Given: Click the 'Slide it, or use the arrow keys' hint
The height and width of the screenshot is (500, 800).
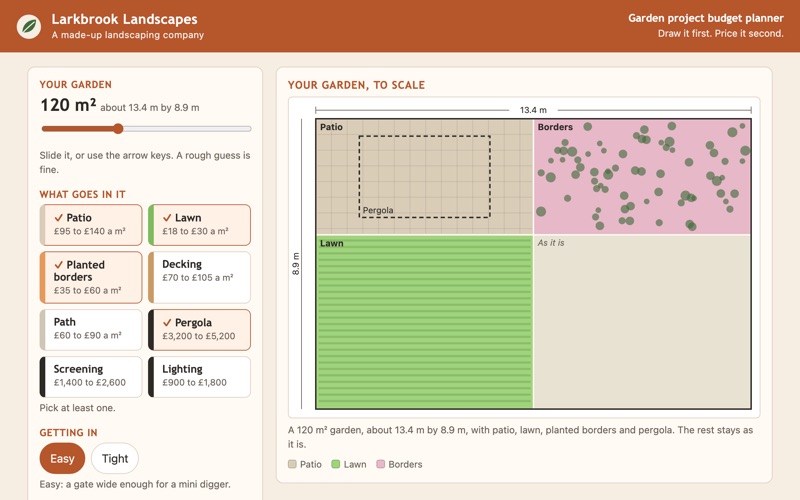Looking at the screenshot, I should tap(145, 162).
